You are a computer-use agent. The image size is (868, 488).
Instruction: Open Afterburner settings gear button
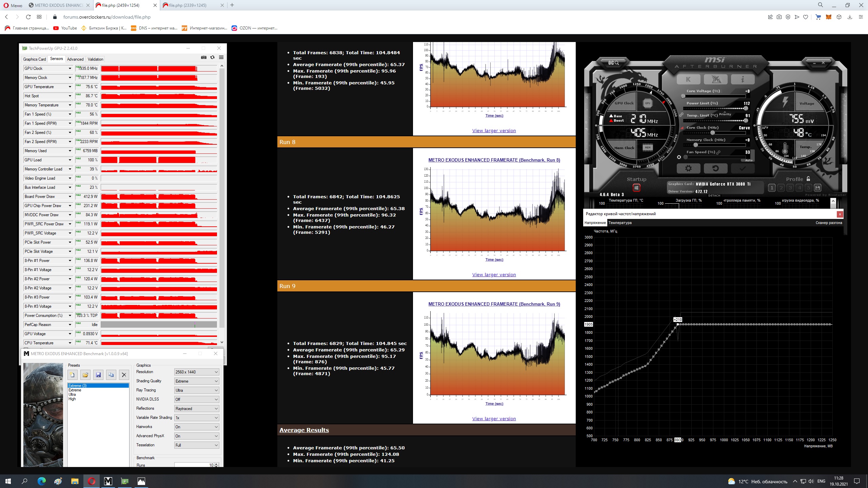tap(688, 168)
